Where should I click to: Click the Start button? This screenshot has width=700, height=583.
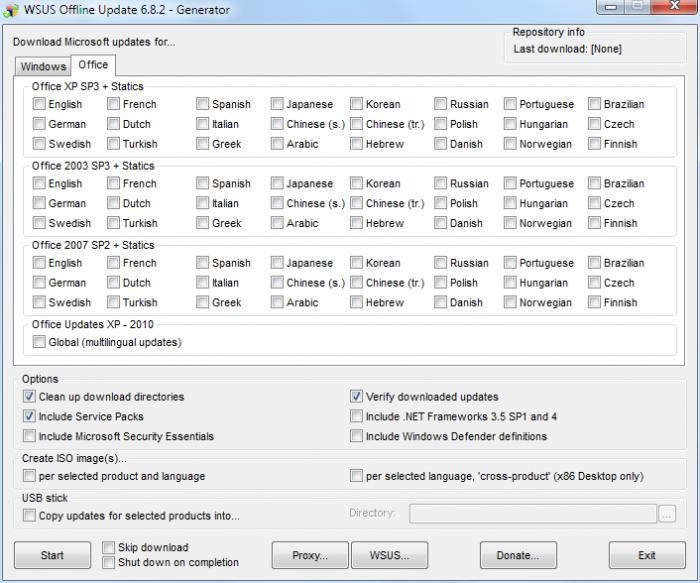pyautogui.click(x=52, y=555)
